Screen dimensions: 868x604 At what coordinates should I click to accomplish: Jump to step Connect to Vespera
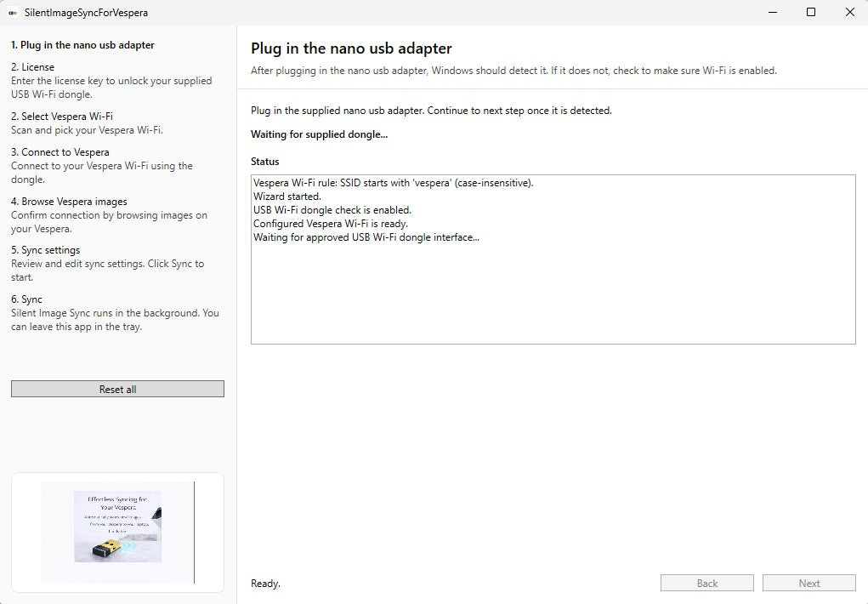pyautogui.click(x=60, y=151)
